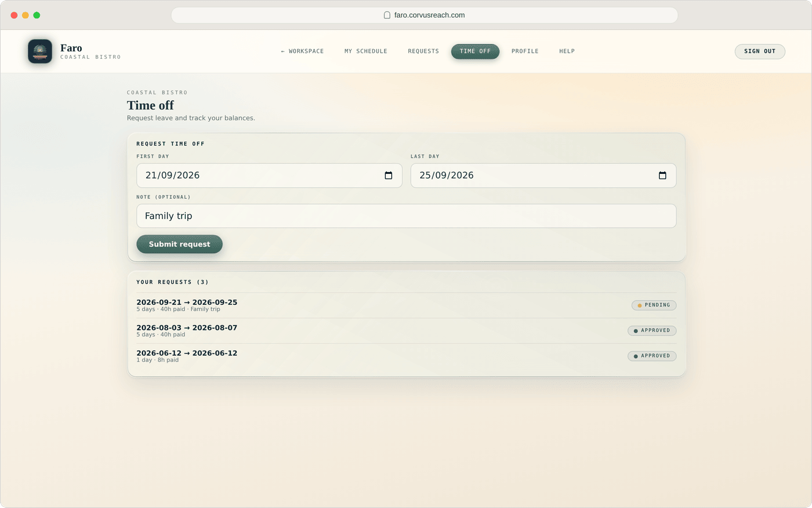Focus the Last Day date field
The width and height of the screenshot is (812, 508).
click(x=543, y=176)
